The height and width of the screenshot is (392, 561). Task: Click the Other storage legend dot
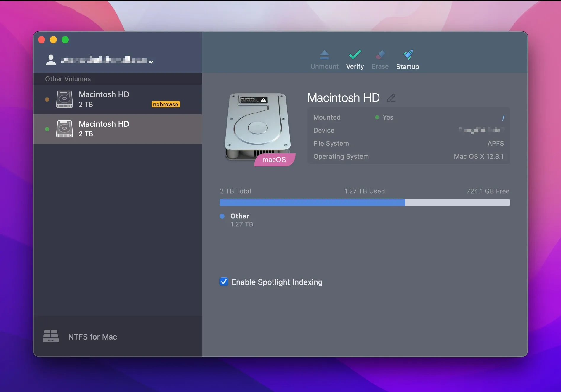[x=222, y=216]
